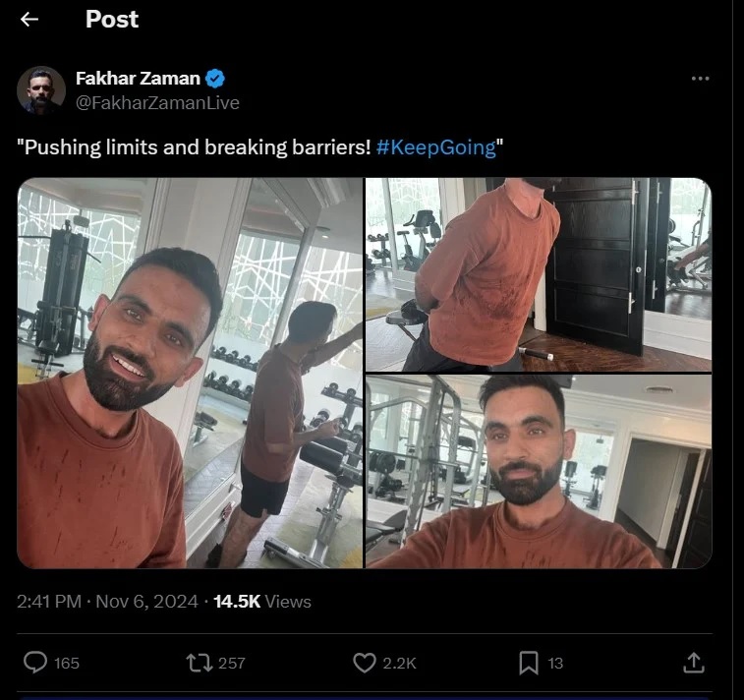
Task: Bookmark this post with the bookmark icon
Action: pos(529,663)
